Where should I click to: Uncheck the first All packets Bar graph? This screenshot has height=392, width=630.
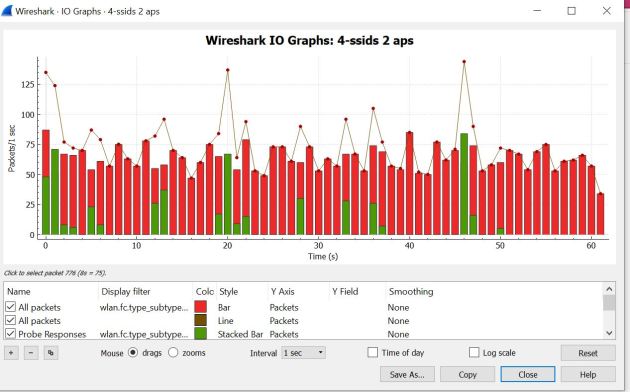coord(10,307)
